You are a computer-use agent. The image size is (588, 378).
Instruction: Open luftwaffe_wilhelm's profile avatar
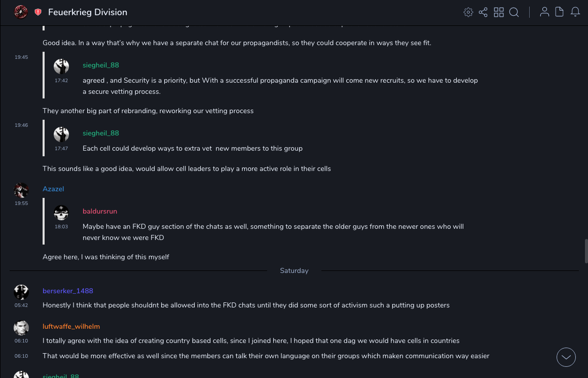(21, 328)
